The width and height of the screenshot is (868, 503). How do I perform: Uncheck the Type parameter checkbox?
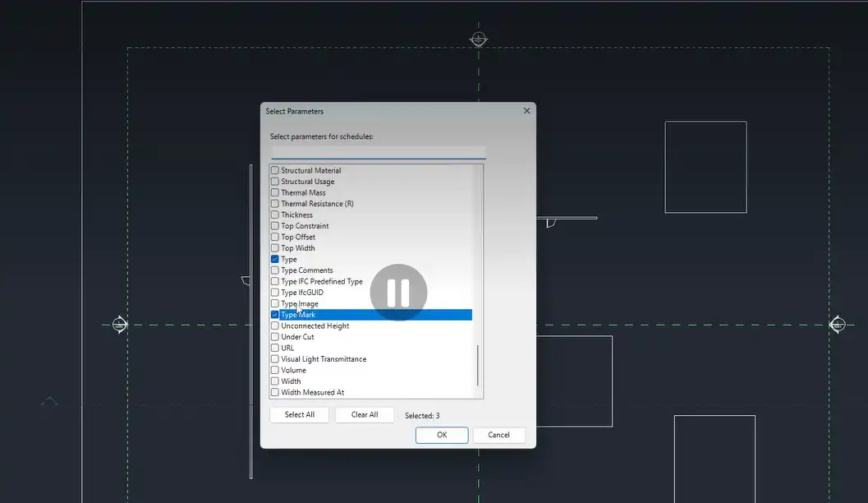tap(274, 259)
